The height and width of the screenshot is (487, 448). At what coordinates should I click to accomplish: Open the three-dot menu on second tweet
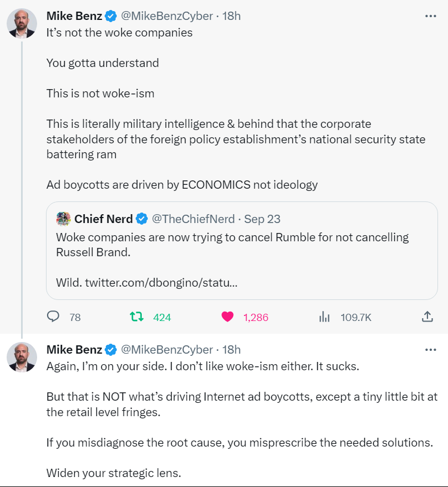tap(430, 350)
